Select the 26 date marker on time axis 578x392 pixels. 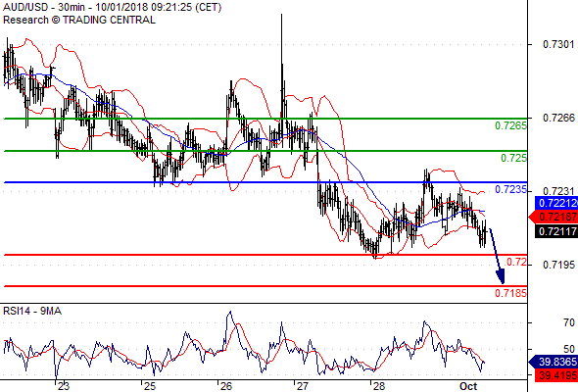[226, 386]
